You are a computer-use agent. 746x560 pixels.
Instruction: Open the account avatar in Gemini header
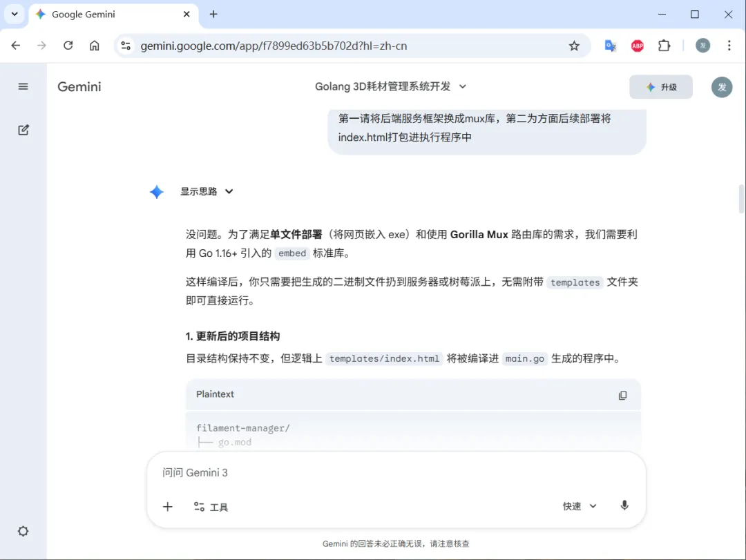tap(722, 87)
